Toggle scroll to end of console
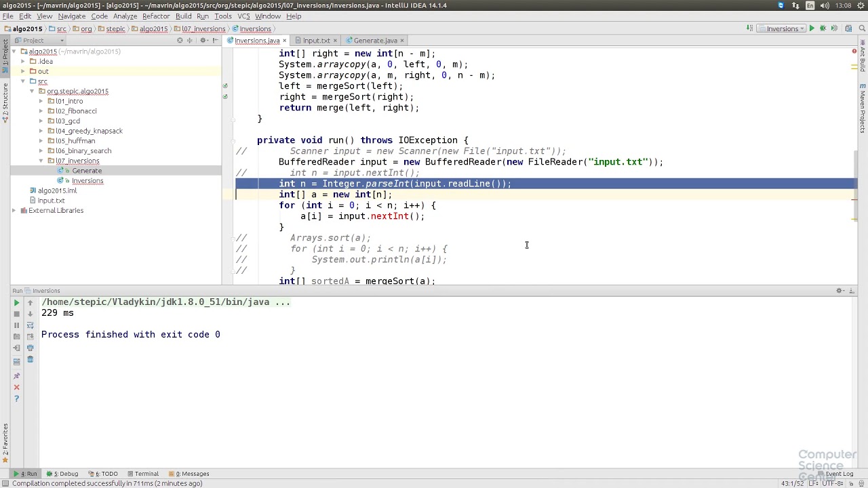The height and width of the screenshot is (488, 868). (30, 336)
